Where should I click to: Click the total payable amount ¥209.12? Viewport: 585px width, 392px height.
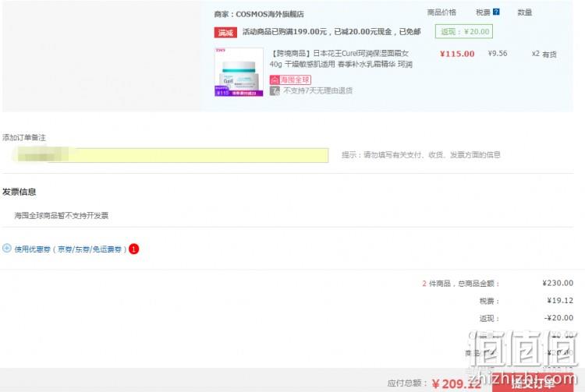(x=456, y=383)
